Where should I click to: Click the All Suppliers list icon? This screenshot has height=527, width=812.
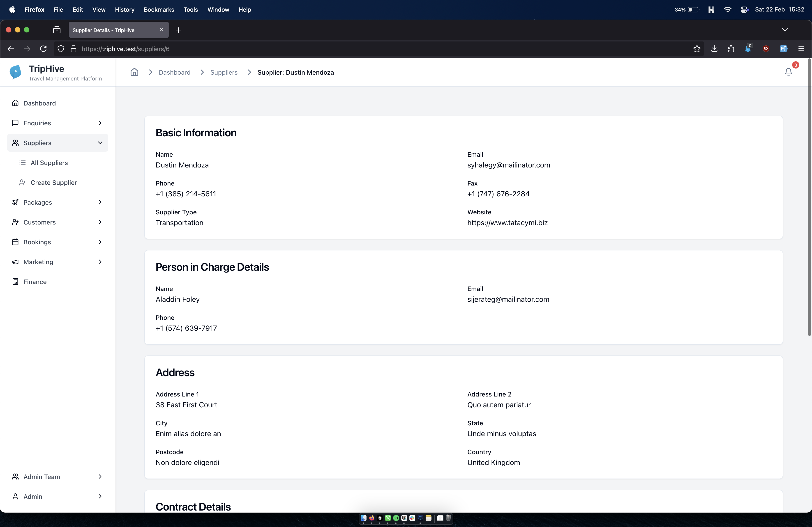[23, 163]
